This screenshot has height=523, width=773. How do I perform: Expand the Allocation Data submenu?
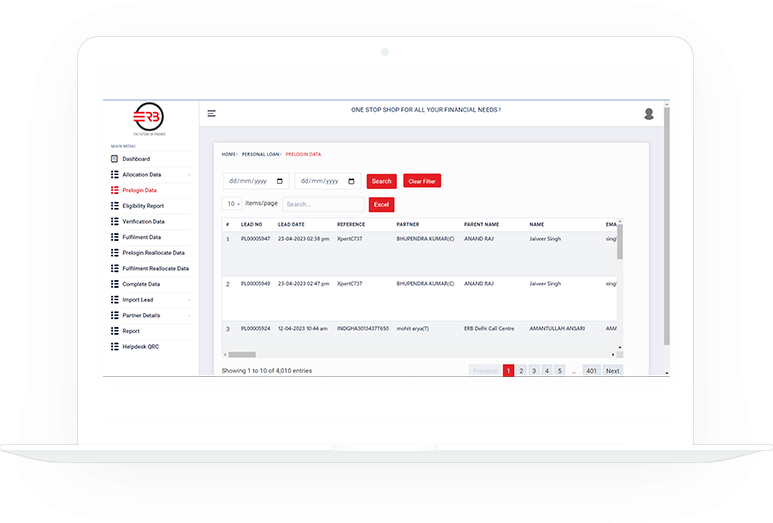[190, 175]
